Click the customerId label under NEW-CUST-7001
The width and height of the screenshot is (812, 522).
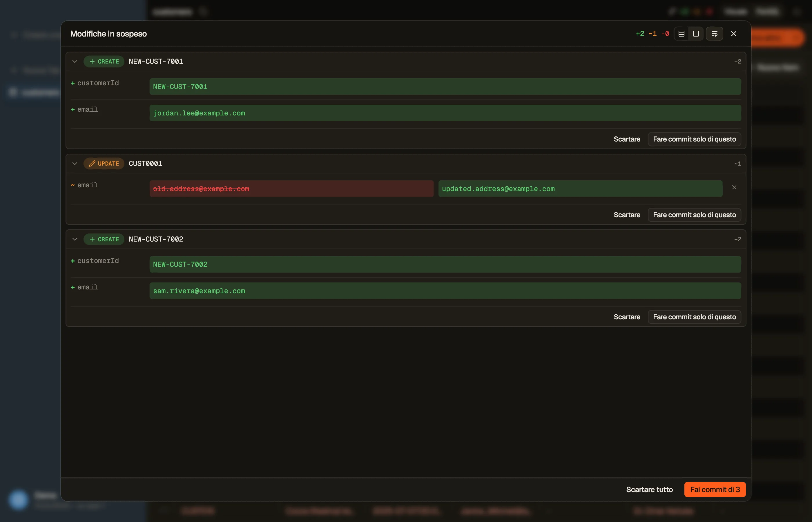(98, 83)
